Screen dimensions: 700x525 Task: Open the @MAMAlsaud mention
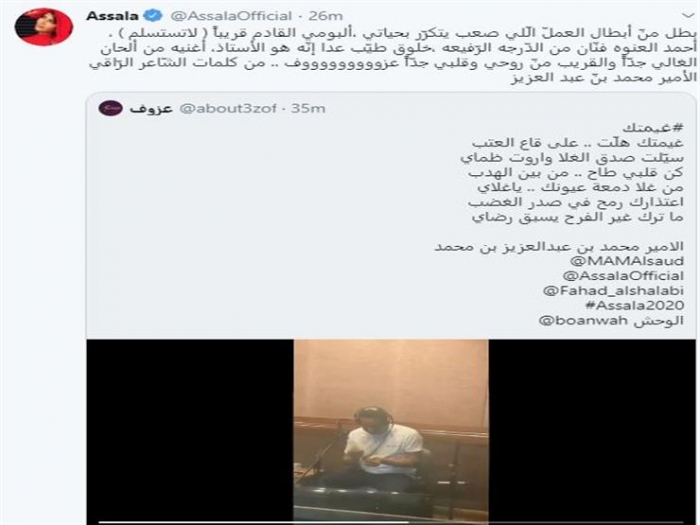(627, 261)
